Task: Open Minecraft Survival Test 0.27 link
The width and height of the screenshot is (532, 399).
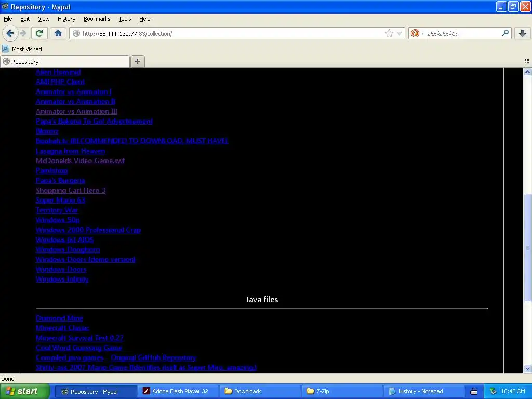Action: (79, 338)
